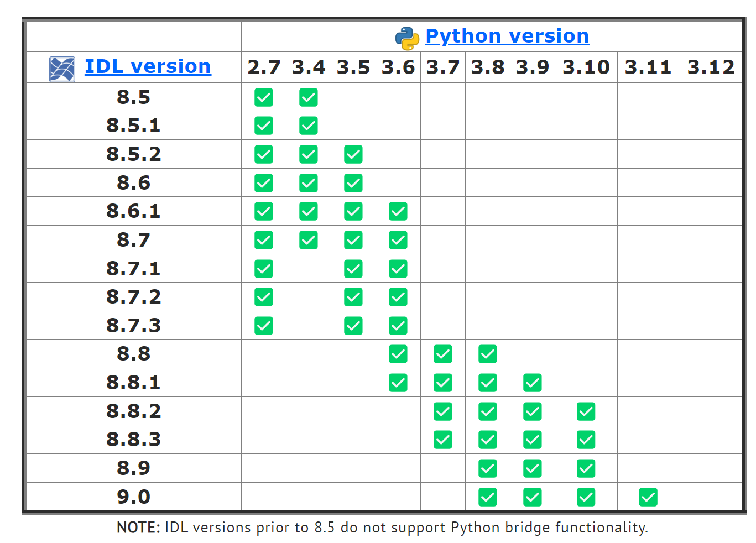This screenshot has height=543, width=756.
Task: Select the 8.5.2 row label
Action: tap(133, 154)
